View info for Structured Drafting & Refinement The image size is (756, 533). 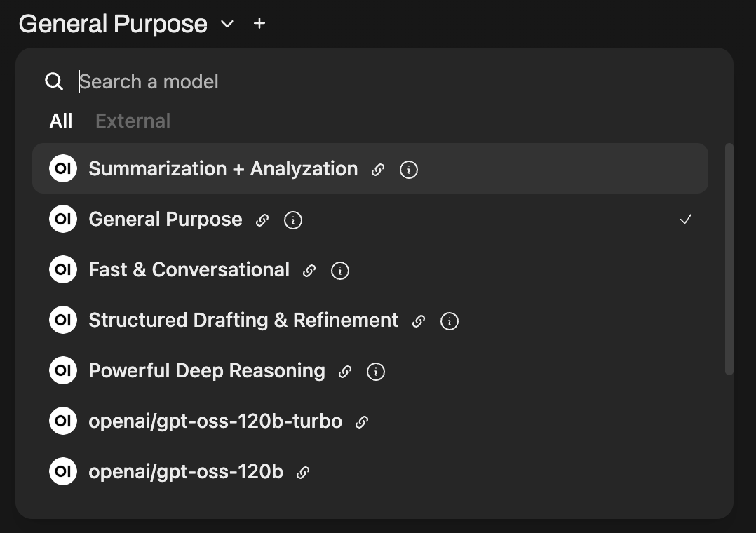point(449,321)
